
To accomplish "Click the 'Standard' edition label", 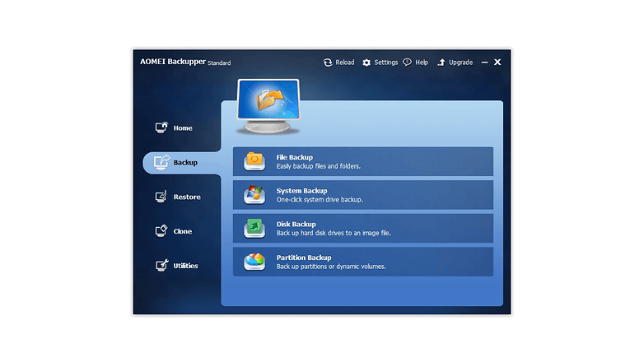I will (219, 63).
